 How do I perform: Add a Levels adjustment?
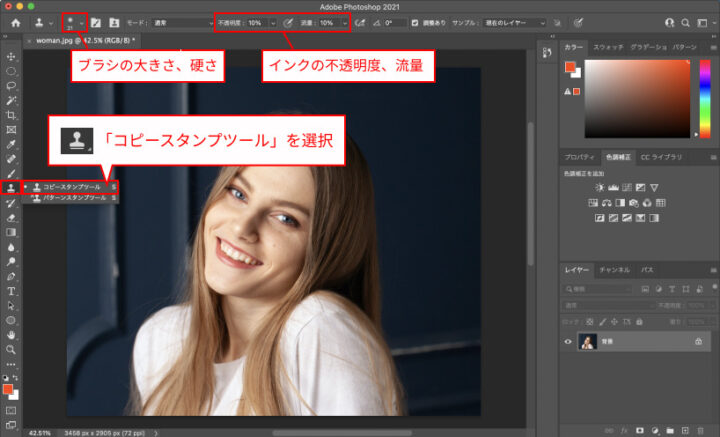pos(613,187)
